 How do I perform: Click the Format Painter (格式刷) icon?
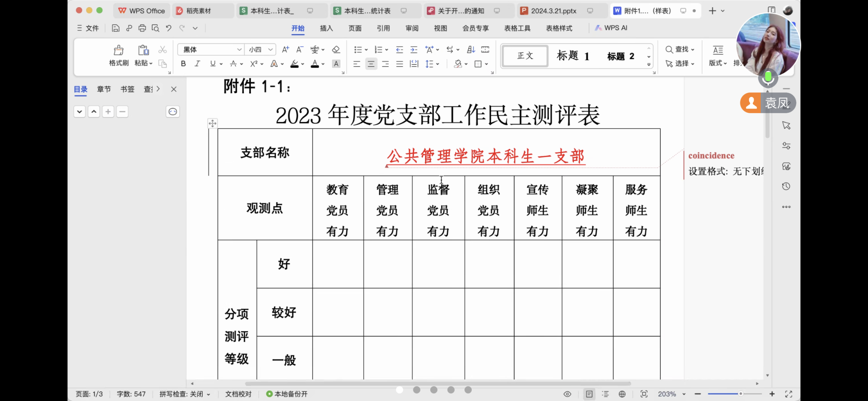pyautogui.click(x=119, y=50)
